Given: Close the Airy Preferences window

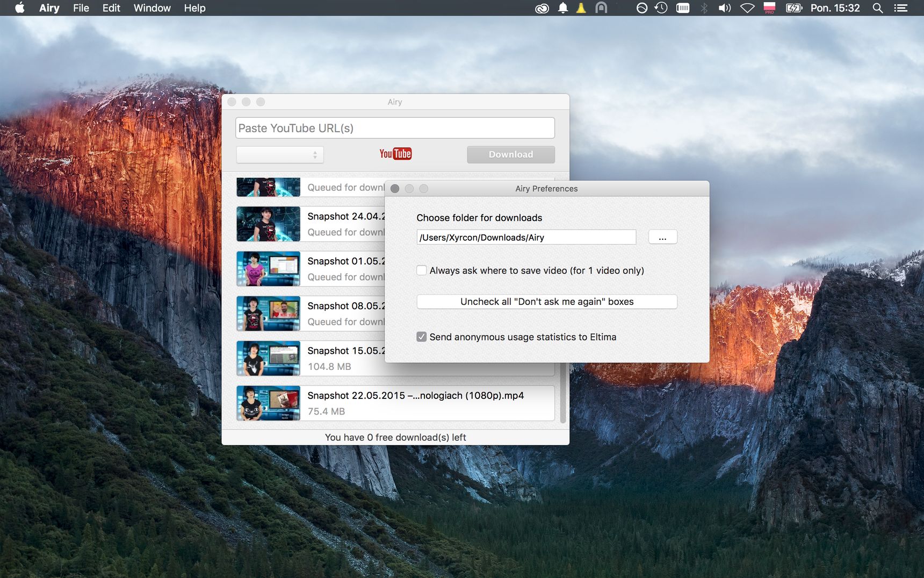Looking at the screenshot, I should (x=395, y=189).
